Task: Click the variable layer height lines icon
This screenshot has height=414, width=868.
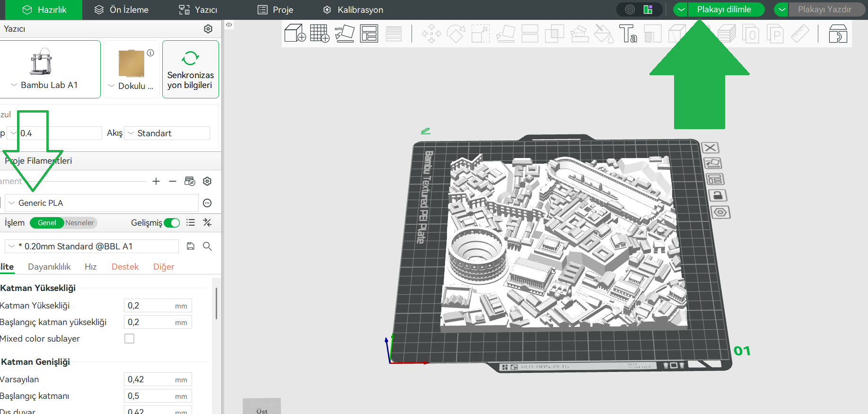Action: (x=394, y=34)
